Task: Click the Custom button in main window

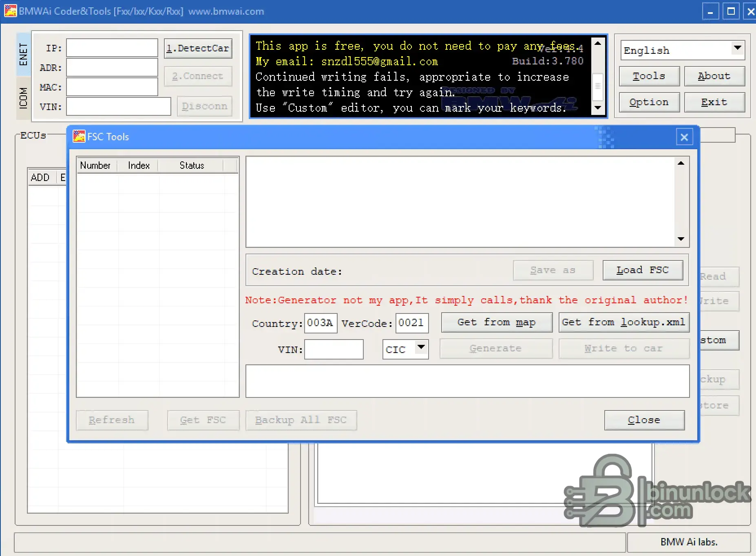Action: point(719,340)
